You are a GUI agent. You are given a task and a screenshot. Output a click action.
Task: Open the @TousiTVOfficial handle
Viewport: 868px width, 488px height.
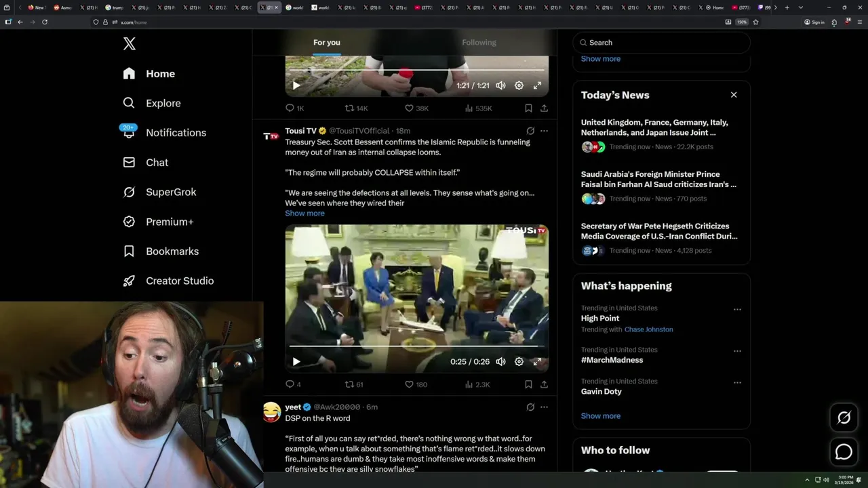click(359, 131)
